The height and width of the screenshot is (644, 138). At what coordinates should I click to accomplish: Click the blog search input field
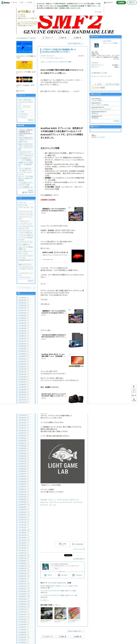click(25, 288)
